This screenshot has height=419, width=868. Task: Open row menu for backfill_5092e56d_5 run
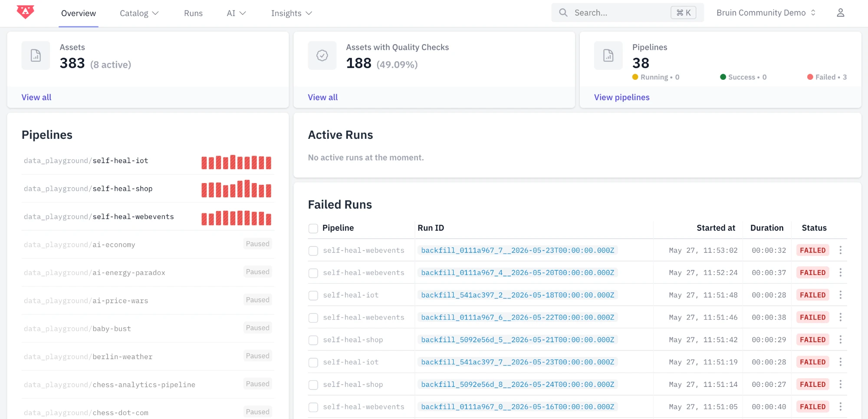click(x=841, y=340)
